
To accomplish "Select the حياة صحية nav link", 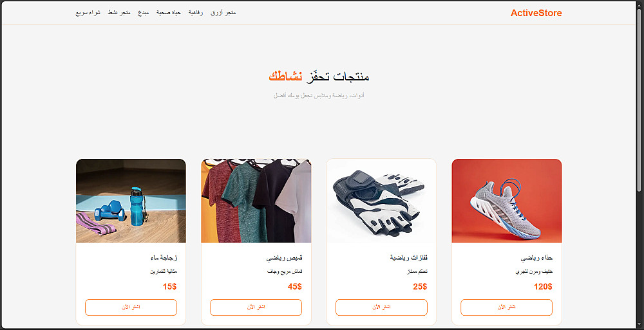I will 168,13.
